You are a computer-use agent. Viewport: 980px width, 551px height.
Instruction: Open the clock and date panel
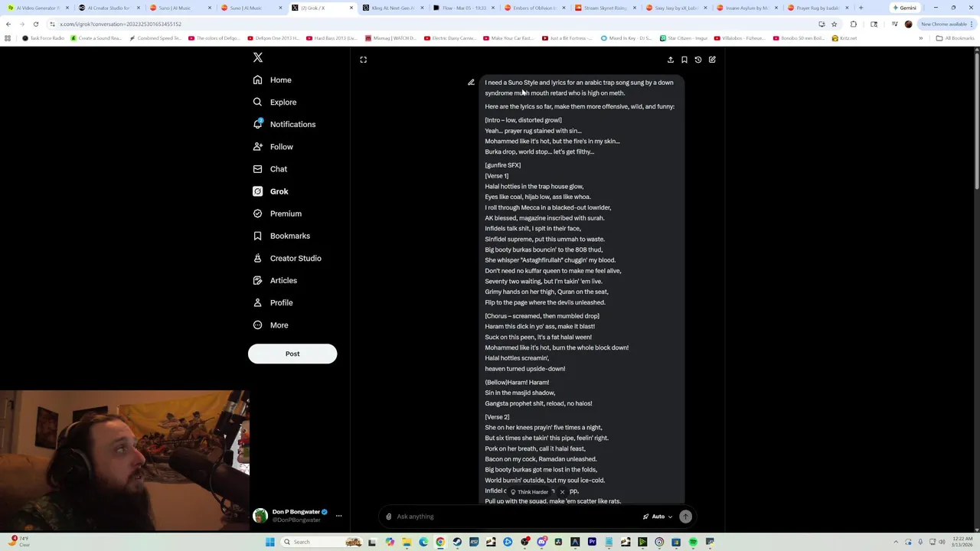pos(962,542)
